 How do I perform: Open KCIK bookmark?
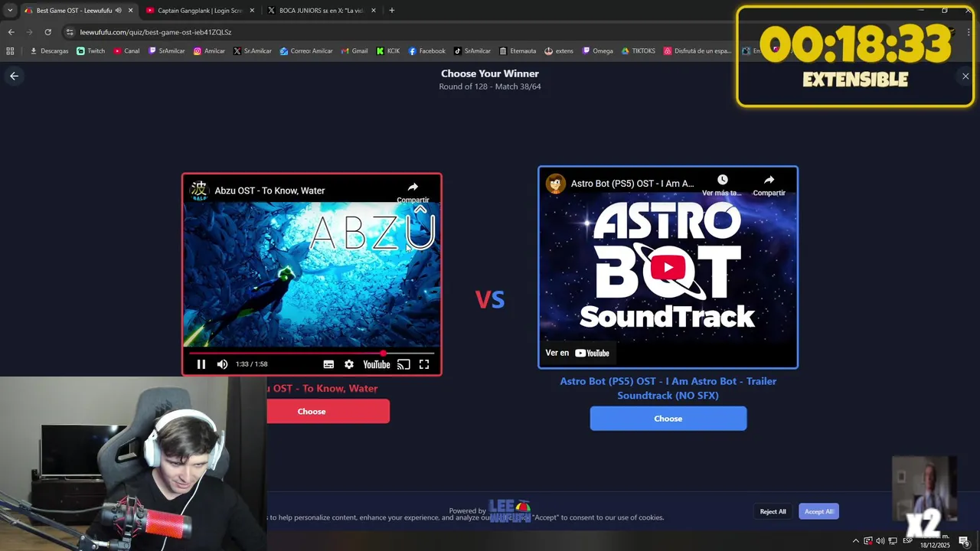(388, 51)
